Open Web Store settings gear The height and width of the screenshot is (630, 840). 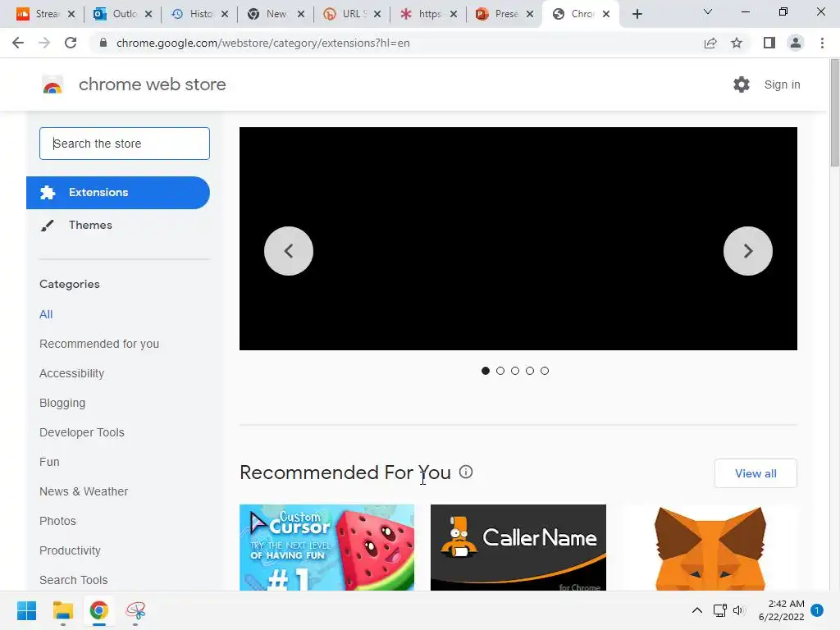742,84
